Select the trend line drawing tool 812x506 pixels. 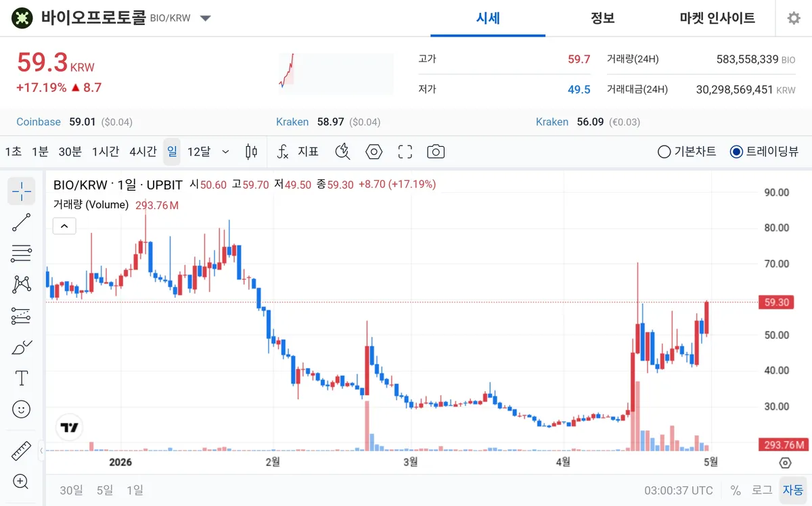(x=21, y=222)
